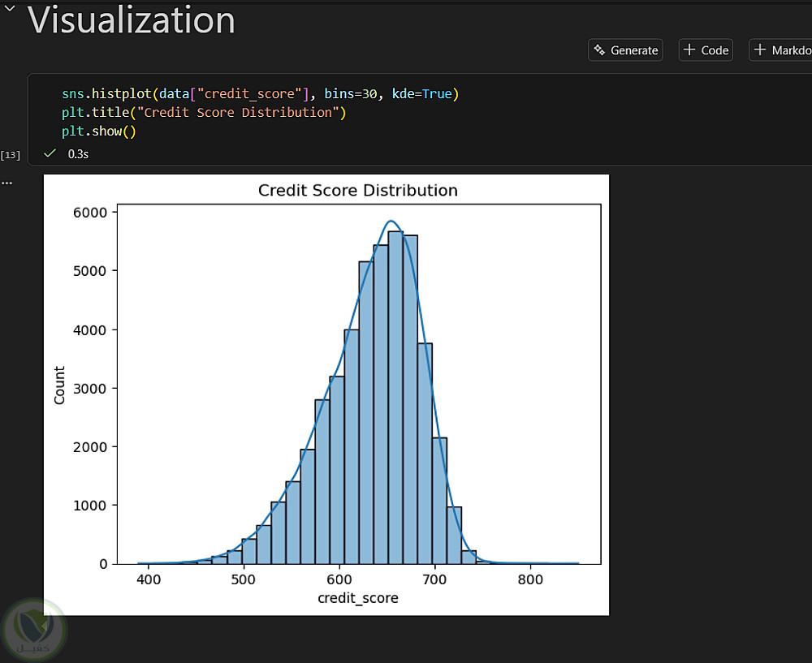Click the credit_score x-axis label

358,598
